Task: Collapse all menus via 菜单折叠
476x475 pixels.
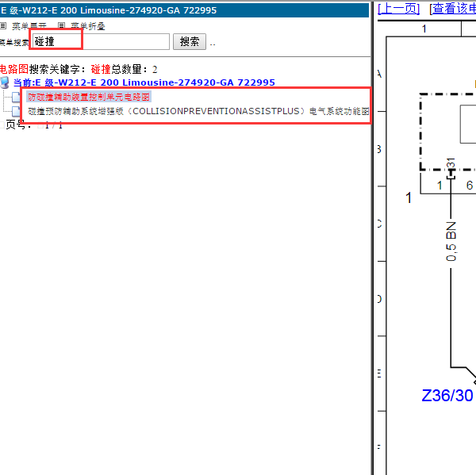Action: [x=88, y=26]
